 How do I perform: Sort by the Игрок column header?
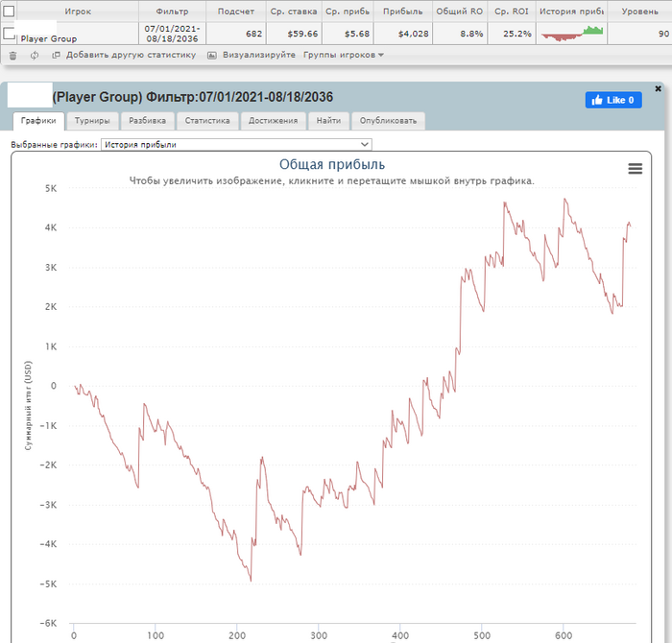coord(78,12)
